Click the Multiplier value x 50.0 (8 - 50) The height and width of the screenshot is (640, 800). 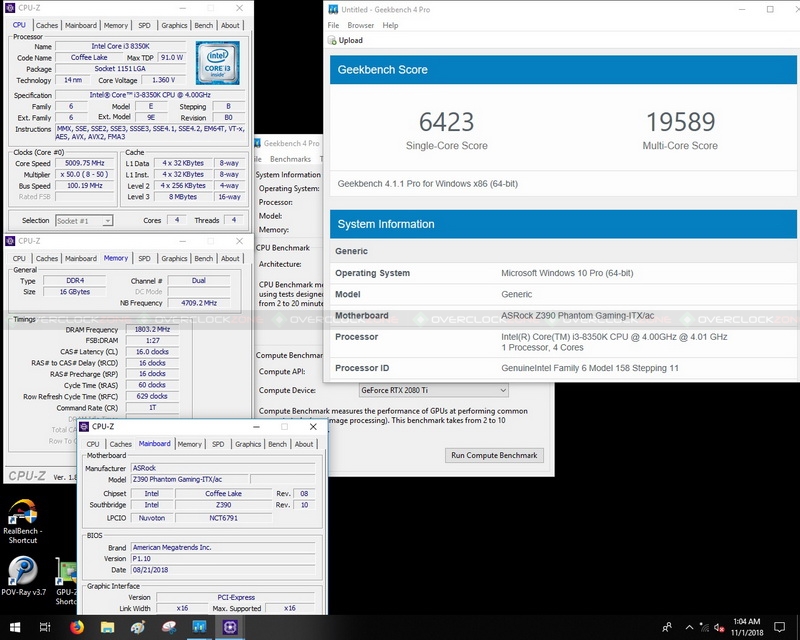pyautogui.click(x=85, y=175)
